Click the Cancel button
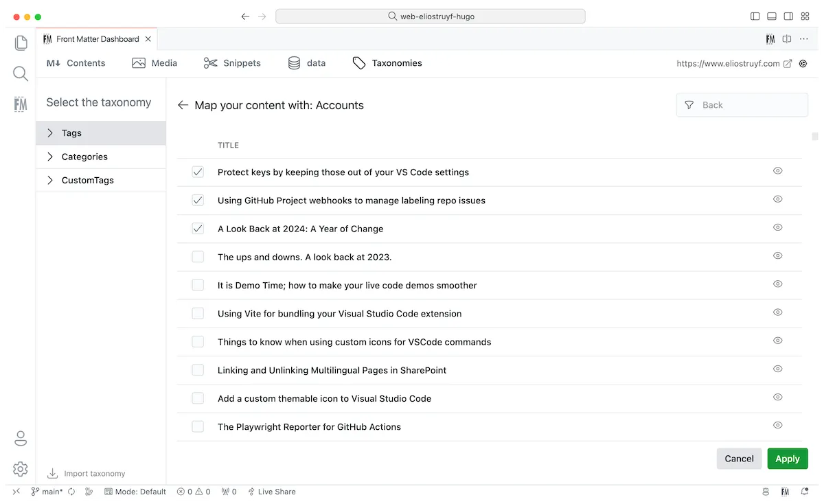The width and height of the screenshot is (824, 504). coord(739,459)
